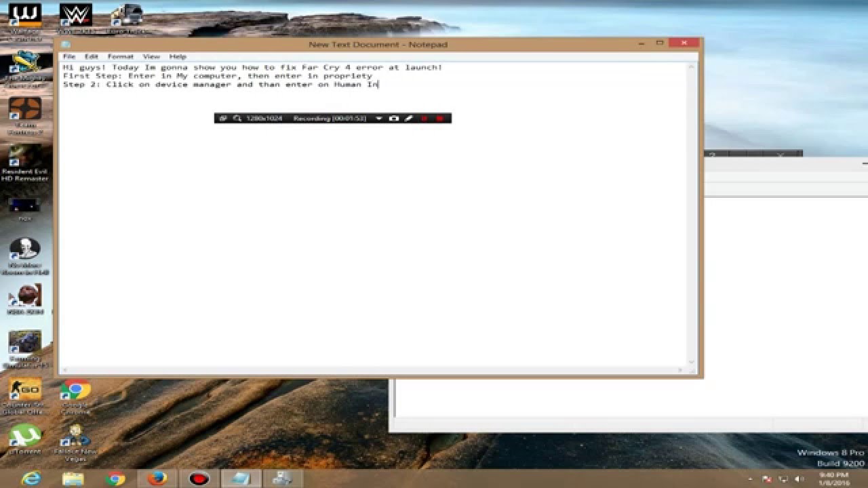
Task: Click the network tray icon
Action: 782,479
